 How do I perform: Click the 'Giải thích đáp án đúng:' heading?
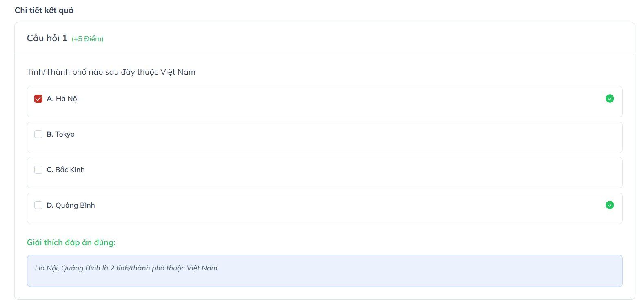71,242
